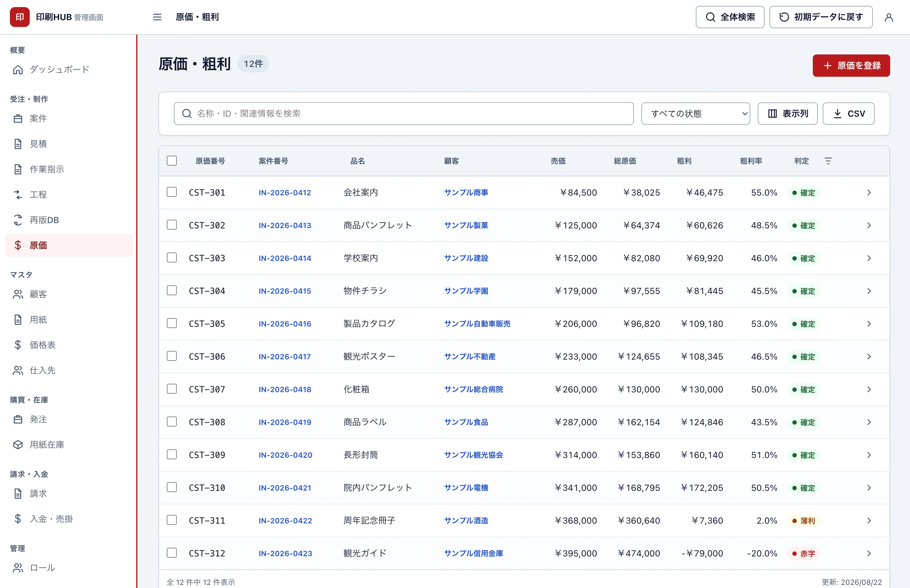Viewport: 910px width, 588px height.
Task: Click the 顧客 people icon
Action: (18, 294)
